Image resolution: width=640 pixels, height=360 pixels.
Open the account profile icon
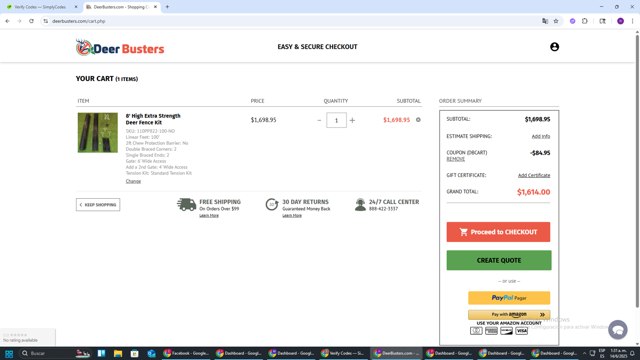pyautogui.click(x=554, y=47)
